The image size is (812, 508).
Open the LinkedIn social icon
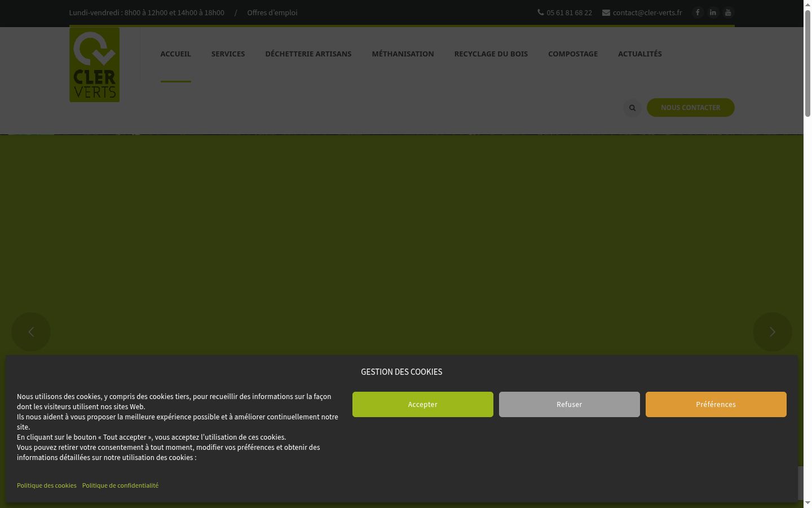point(713,12)
